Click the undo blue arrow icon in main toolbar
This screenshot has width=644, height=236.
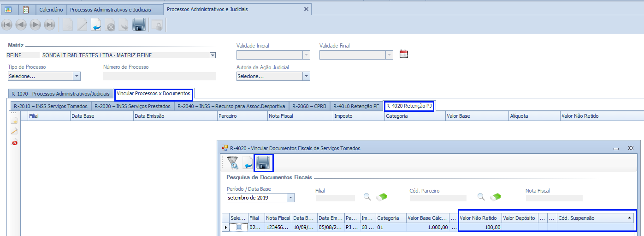pos(96,25)
